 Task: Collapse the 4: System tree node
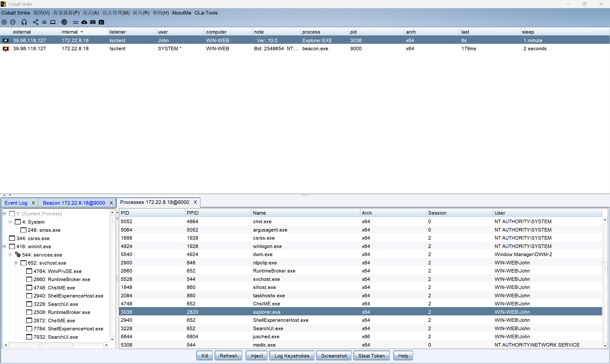(x=10, y=222)
